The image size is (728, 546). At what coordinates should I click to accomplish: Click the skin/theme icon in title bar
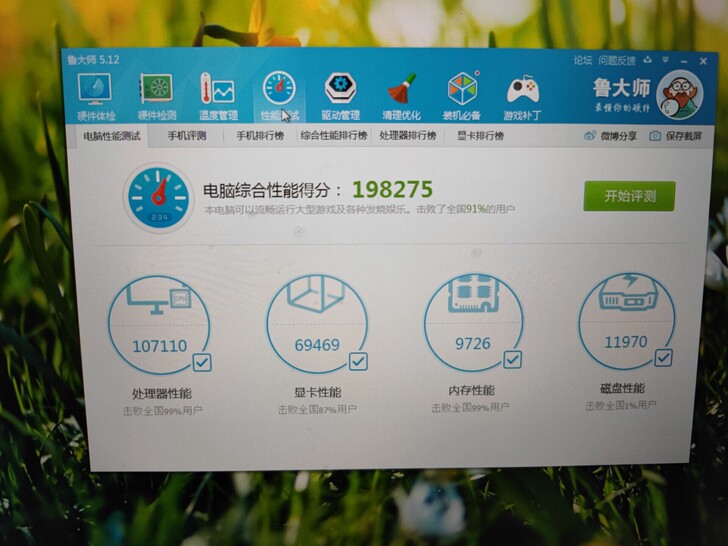pos(648,60)
